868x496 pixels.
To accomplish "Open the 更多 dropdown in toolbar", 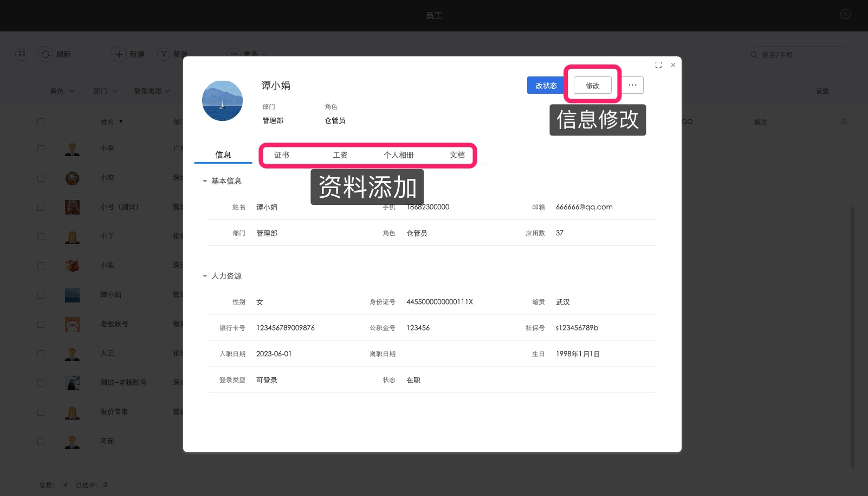I will click(x=248, y=54).
